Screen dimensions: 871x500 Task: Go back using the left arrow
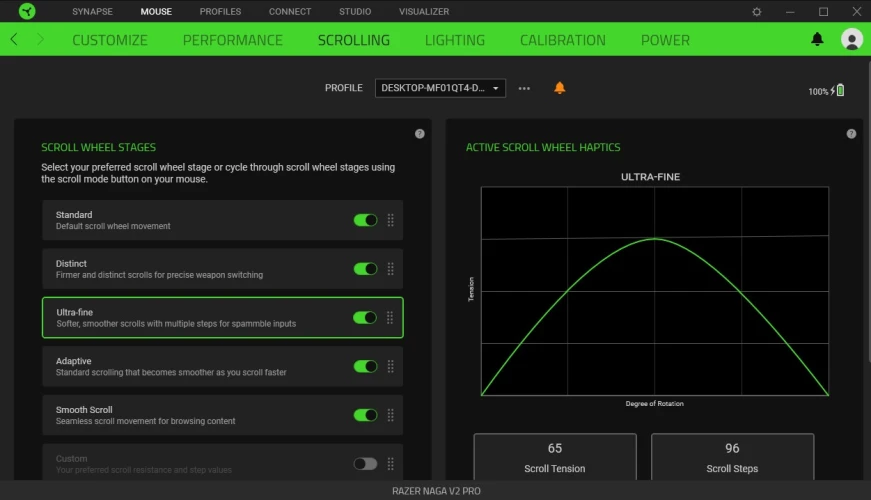[14, 40]
